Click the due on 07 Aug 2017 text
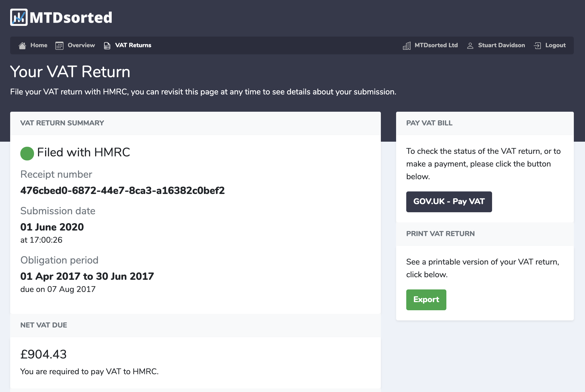 point(58,289)
